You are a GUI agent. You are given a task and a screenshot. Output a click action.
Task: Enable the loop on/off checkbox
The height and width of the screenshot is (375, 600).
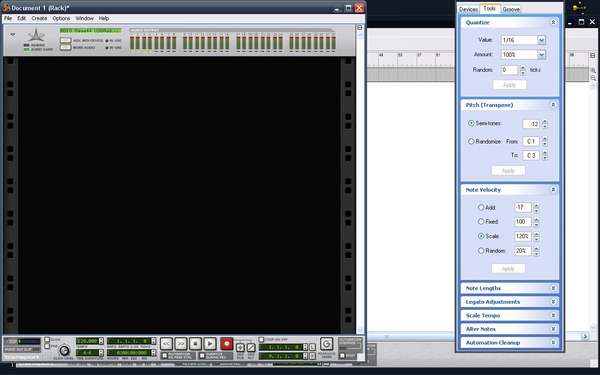261,339
